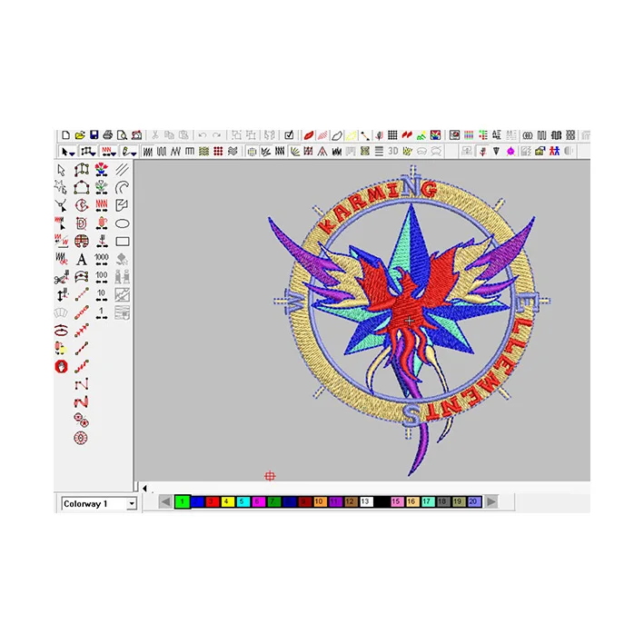The image size is (644, 644).
Task: Create a new design with the blank-page icon
Action: [x=65, y=135]
